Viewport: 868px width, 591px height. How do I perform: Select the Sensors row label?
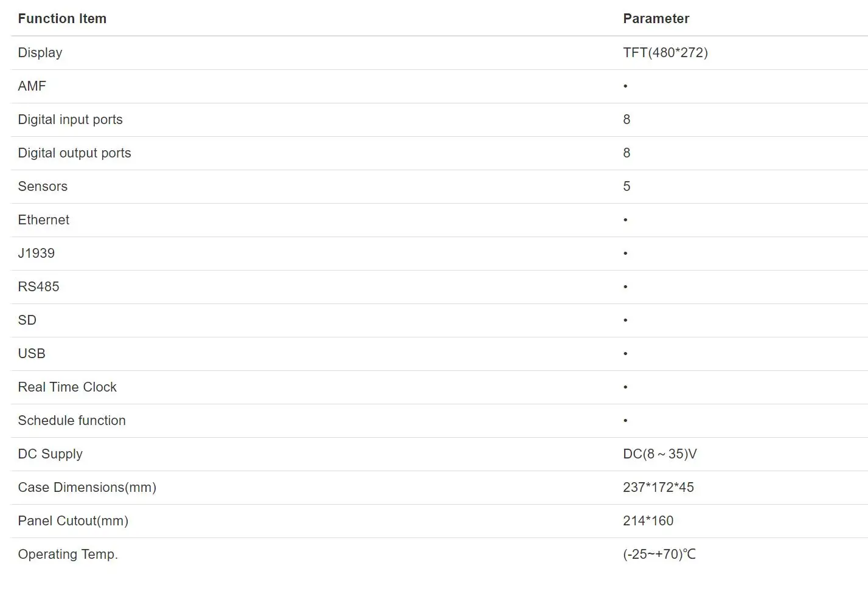[x=43, y=187]
